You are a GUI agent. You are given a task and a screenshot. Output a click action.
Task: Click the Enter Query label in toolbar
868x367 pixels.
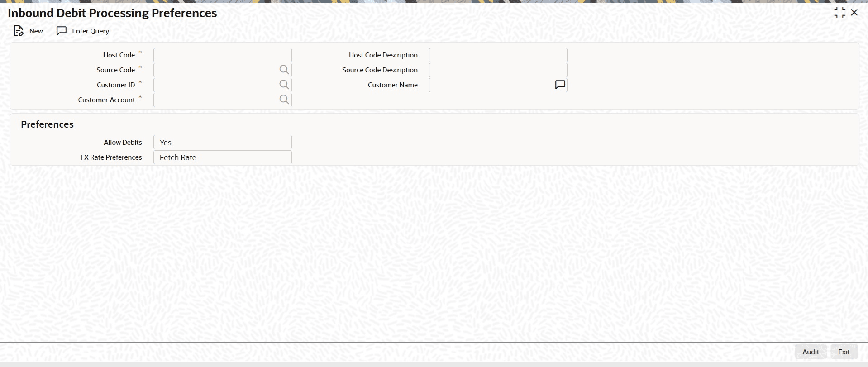[91, 31]
